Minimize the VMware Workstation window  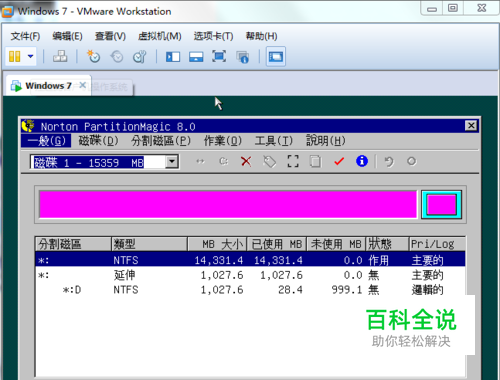(432, 9)
